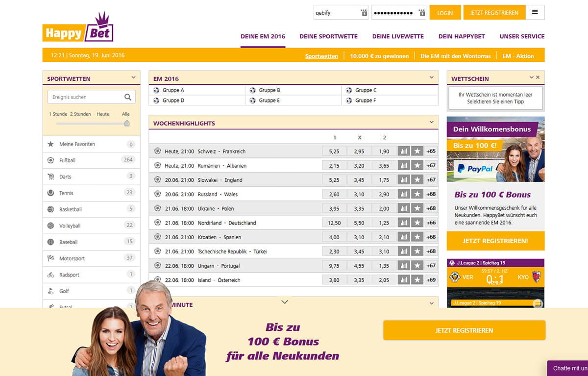Favorite the Tschechische Republik - Türkei match
Image resolution: width=588 pixels, height=376 pixels.
417,251
